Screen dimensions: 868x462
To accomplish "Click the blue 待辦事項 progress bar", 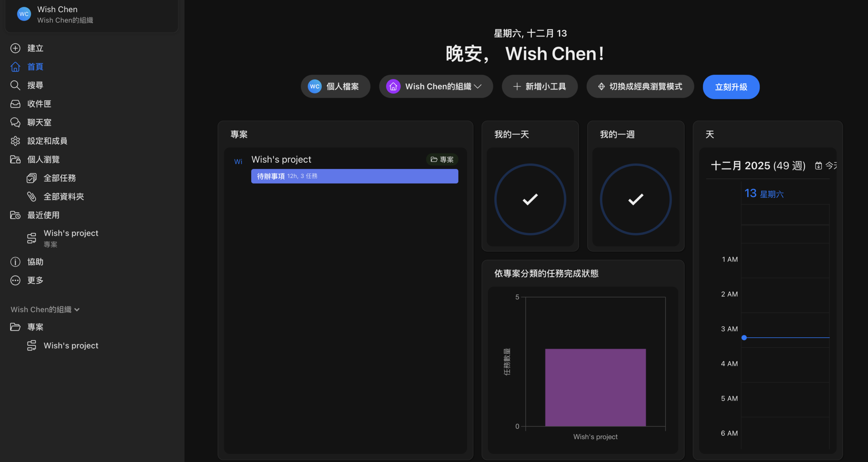I will click(354, 176).
